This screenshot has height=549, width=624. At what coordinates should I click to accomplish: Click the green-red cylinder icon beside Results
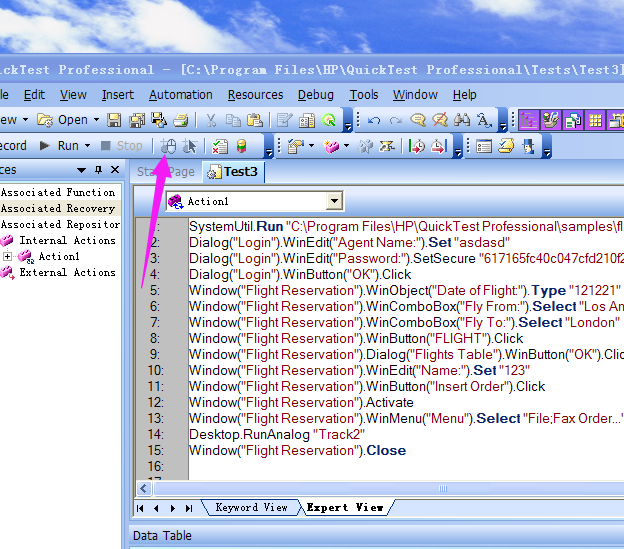click(x=242, y=146)
